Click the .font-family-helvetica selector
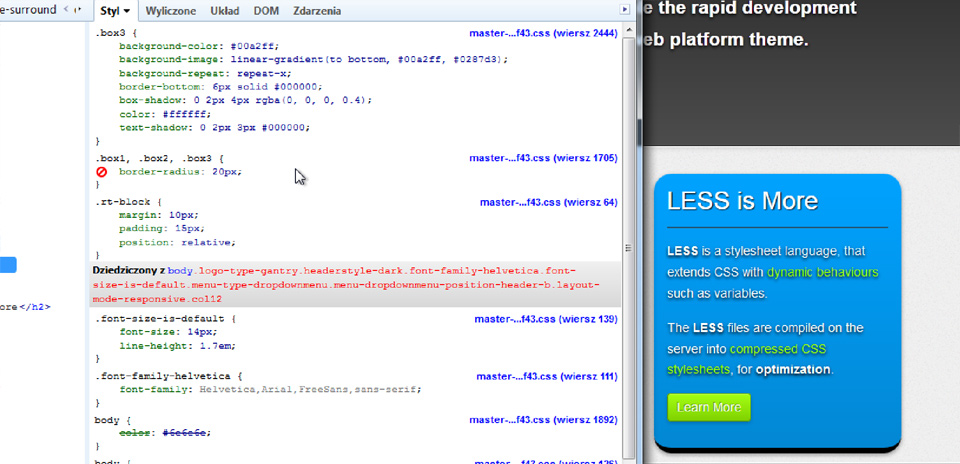 [x=162, y=376]
